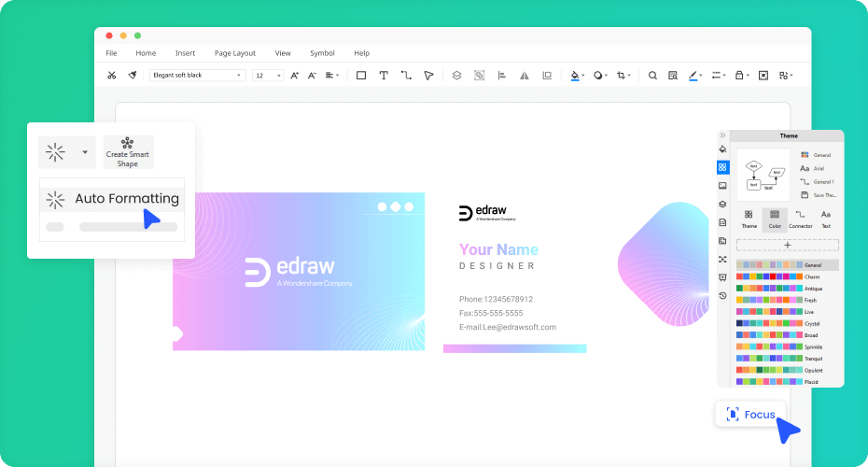Select the Crystal color scheme

[787, 323]
